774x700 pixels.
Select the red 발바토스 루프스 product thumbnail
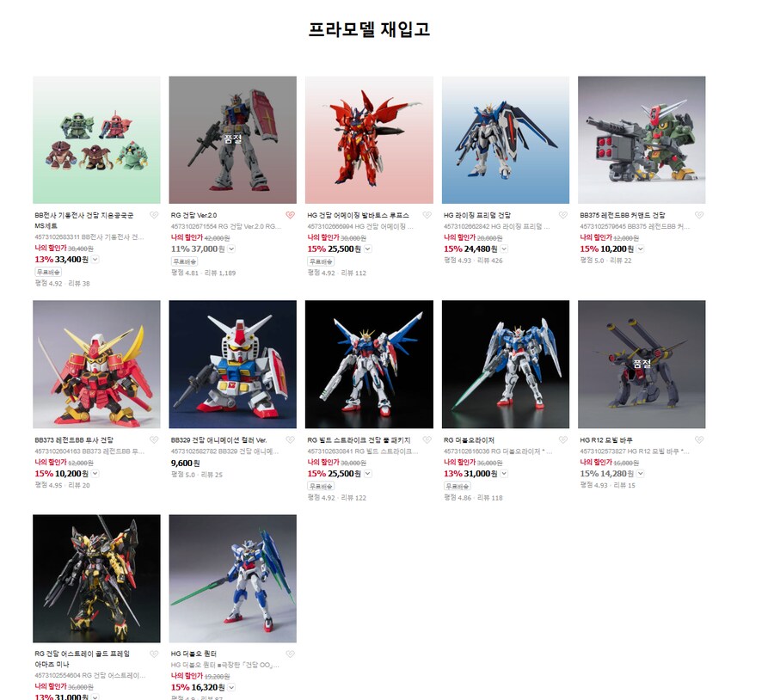coord(369,139)
